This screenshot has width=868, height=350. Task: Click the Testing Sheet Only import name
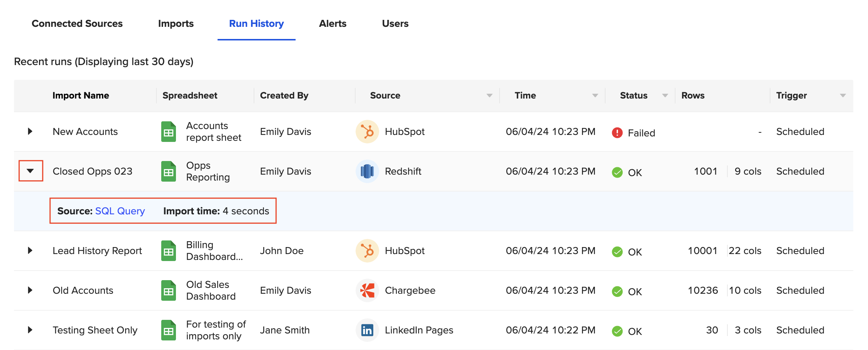coord(95,330)
